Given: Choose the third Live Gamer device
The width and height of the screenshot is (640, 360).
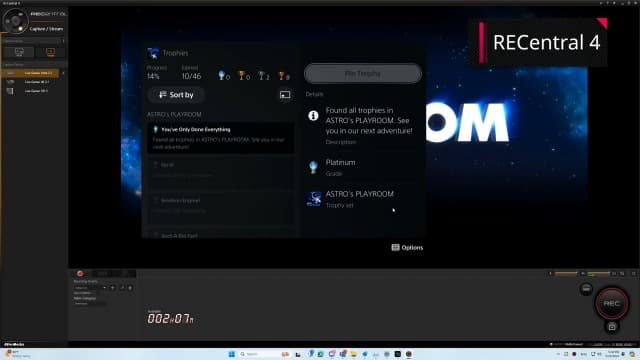Looking at the screenshot, I should point(30,91).
